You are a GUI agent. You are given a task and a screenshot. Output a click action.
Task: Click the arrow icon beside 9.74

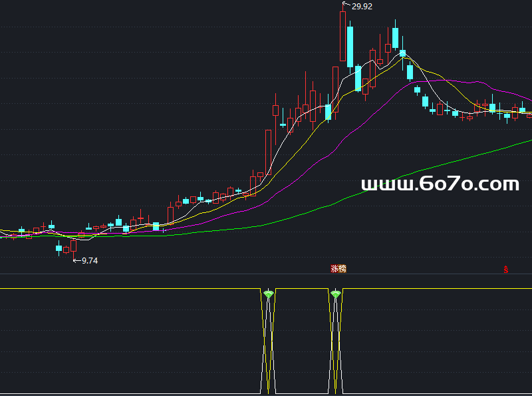pyautogui.click(x=76, y=260)
